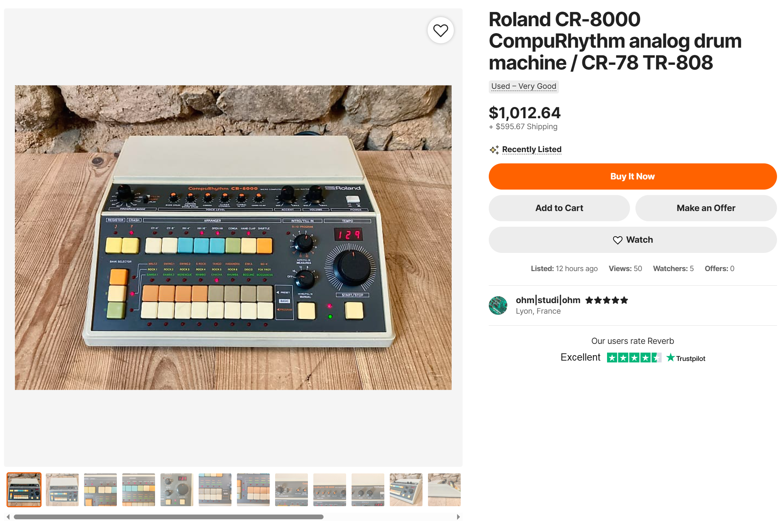Add the drum machine to cart

click(559, 208)
